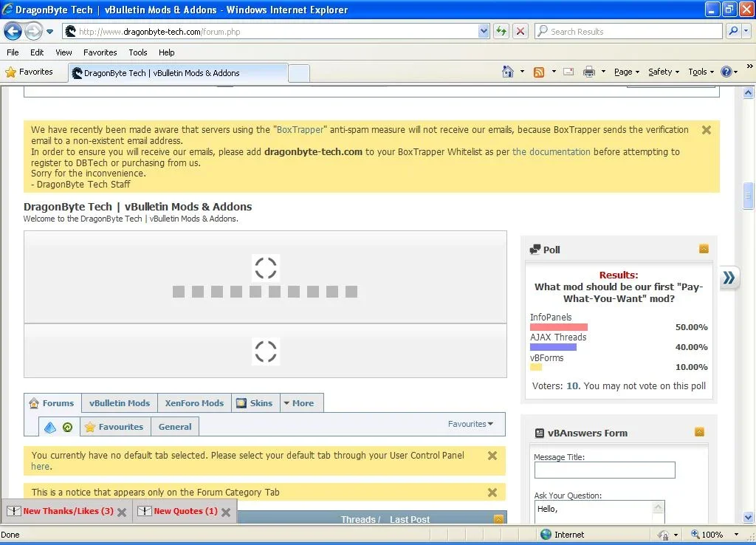Open the More tab dropdown
This screenshot has width=756, height=545.
(x=301, y=403)
